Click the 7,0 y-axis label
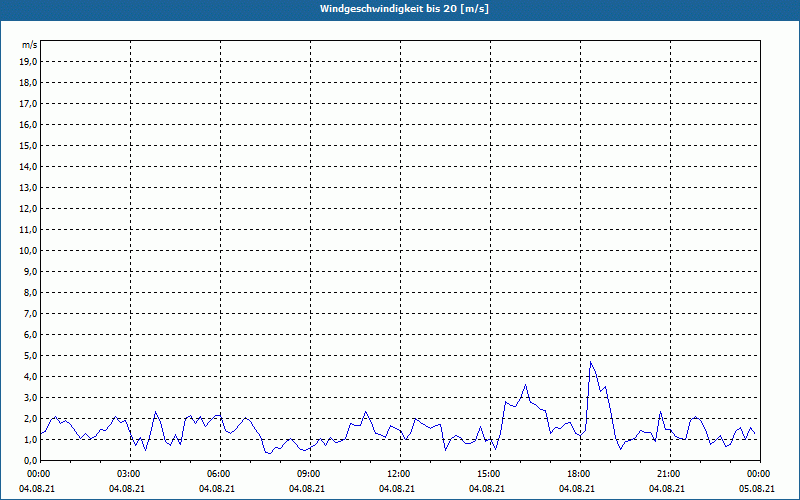Screen dimensions: 800x500 pyautogui.click(x=30, y=313)
